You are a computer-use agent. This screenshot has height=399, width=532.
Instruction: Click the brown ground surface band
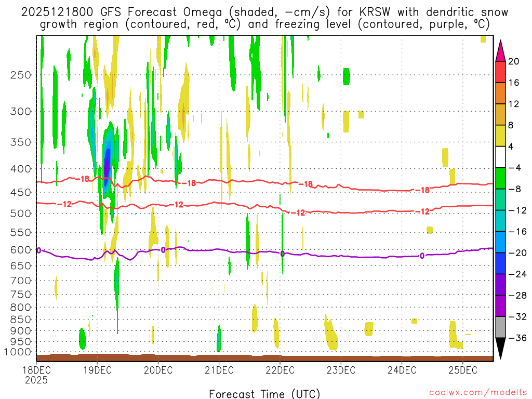264,358
